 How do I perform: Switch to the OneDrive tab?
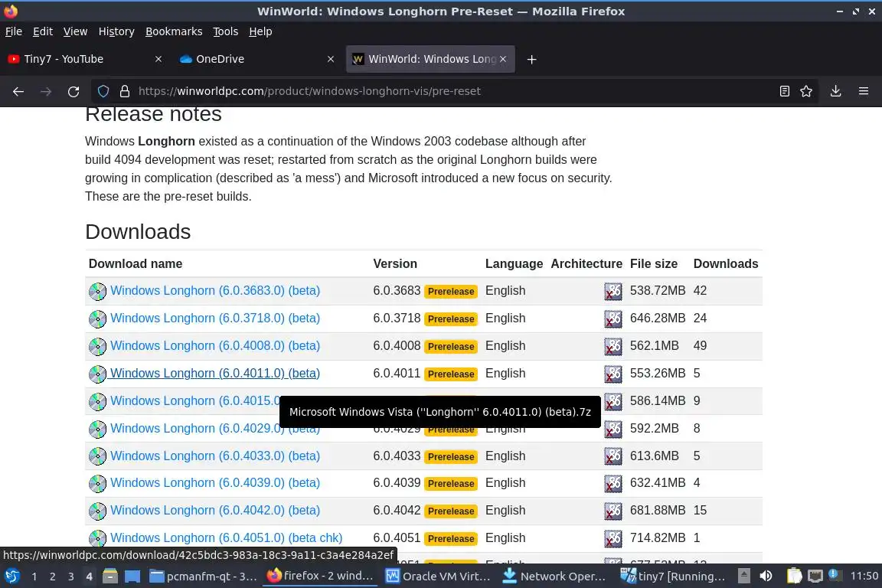[256, 59]
